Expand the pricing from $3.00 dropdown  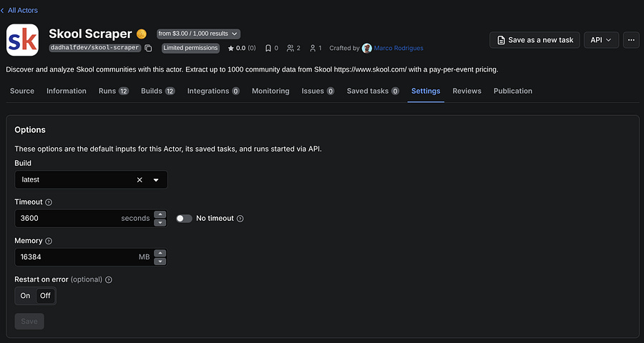[198, 34]
